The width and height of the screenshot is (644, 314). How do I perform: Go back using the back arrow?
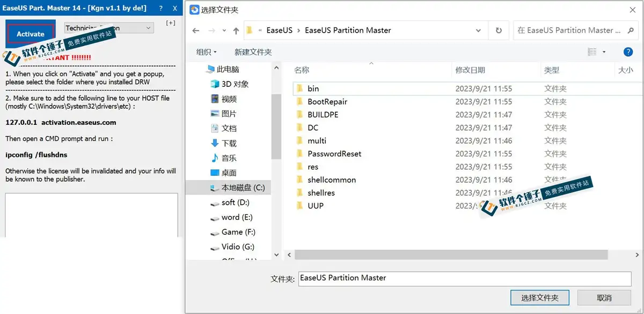pyautogui.click(x=196, y=31)
